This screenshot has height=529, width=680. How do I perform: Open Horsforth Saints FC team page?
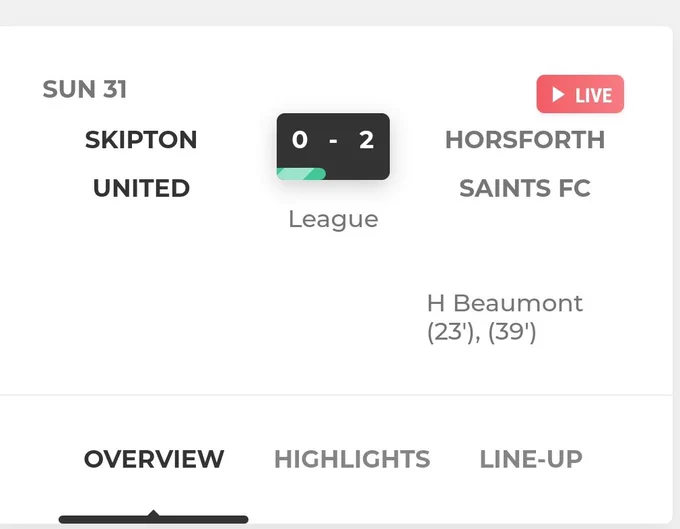[x=525, y=164]
